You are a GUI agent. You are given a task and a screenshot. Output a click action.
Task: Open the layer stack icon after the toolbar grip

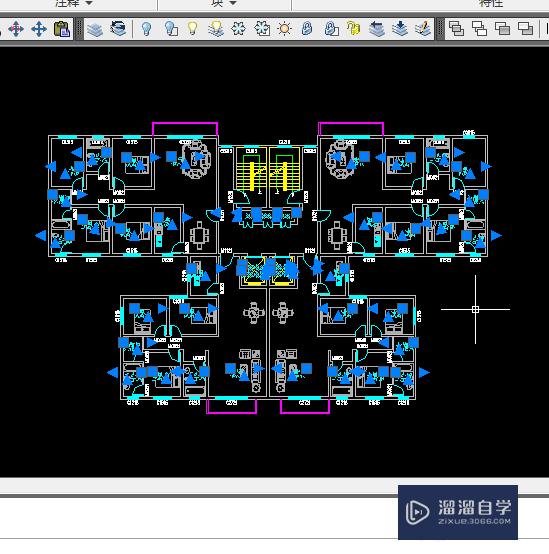click(x=95, y=29)
